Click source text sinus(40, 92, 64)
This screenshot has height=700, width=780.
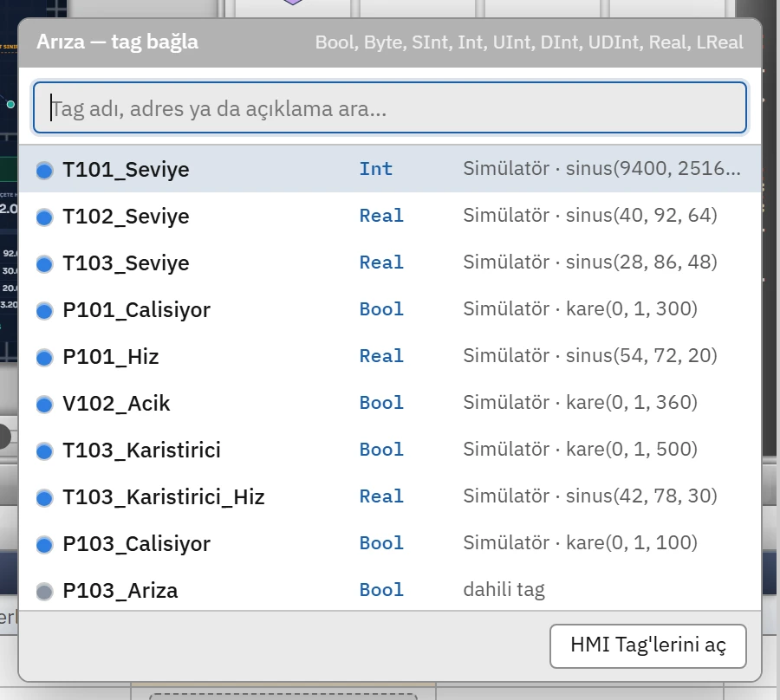pyautogui.click(x=641, y=215)
